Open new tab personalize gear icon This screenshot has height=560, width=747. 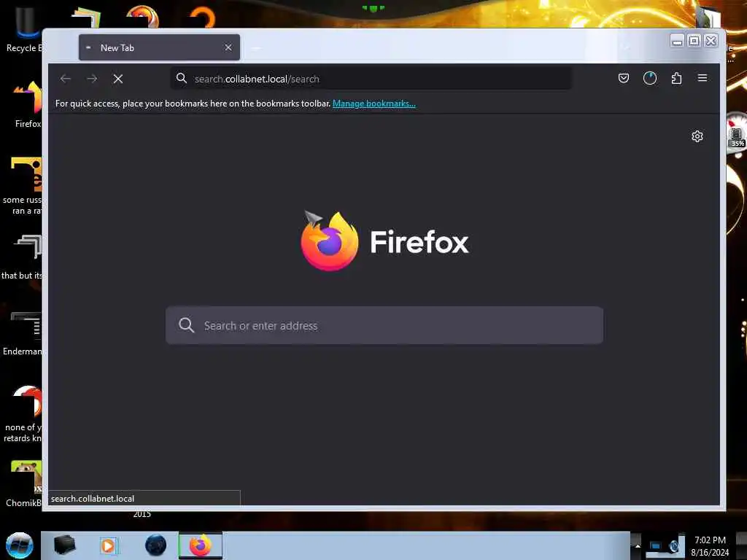(697, 136)
